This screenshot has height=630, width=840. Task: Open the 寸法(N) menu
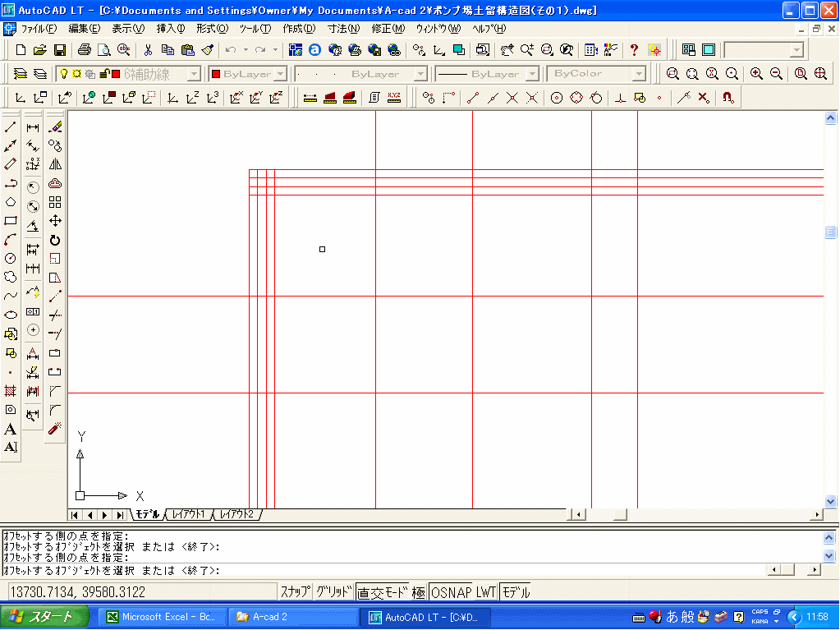click(343, 29)
